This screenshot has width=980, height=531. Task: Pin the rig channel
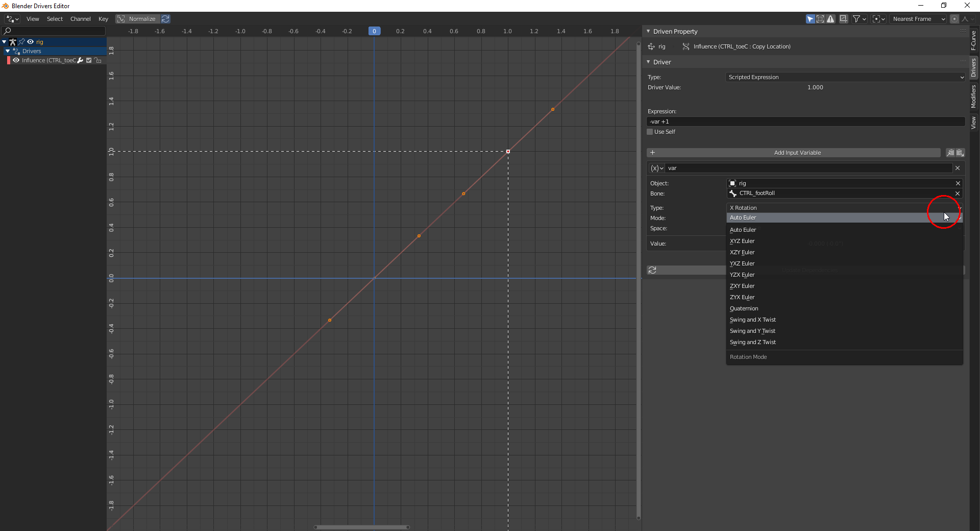(21, 42)
